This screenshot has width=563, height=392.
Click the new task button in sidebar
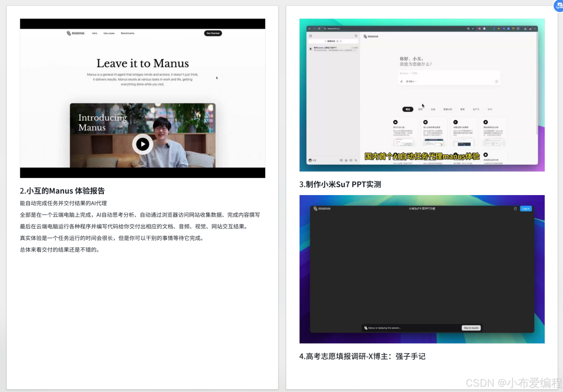pos(333,41)
